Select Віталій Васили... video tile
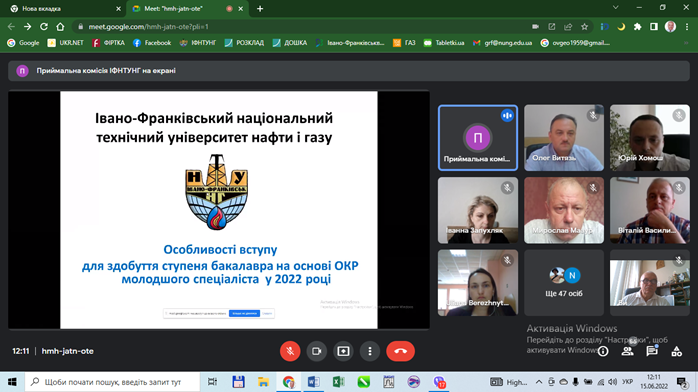 (649, 210)
